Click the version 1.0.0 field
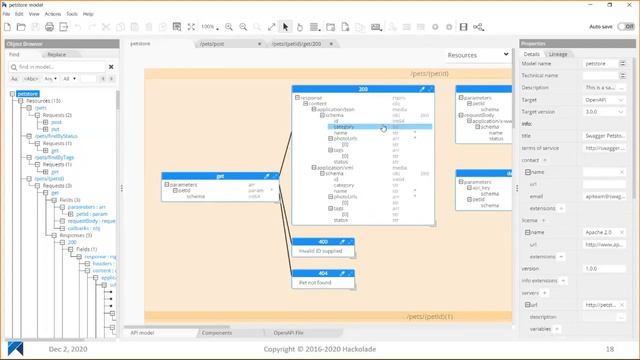Viewport: 640px width, 360px height. (604, 269)
